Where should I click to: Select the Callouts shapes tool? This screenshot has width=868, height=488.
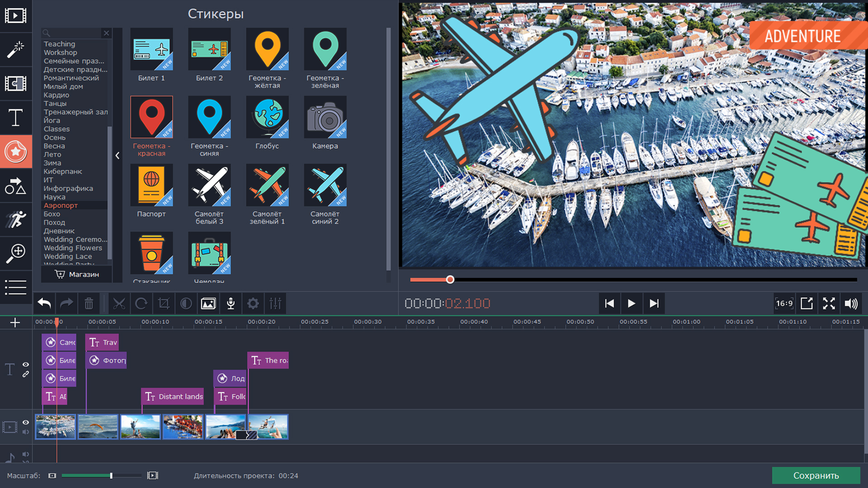click(15, 186)
